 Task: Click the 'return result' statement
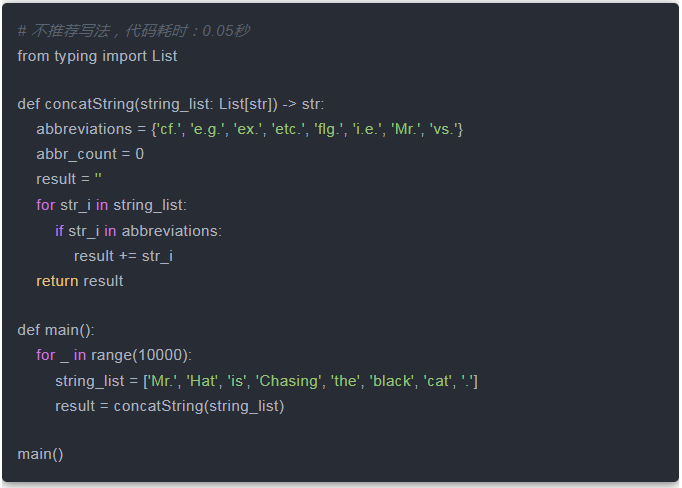pos(80,281)
